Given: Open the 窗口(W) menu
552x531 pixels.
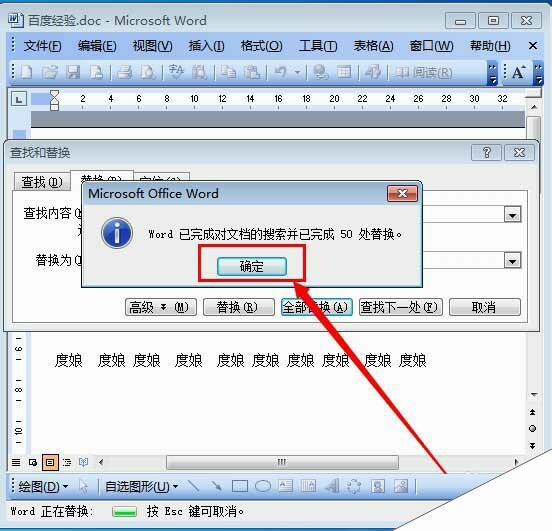Looking at the screenshot, I should [431, 46].
